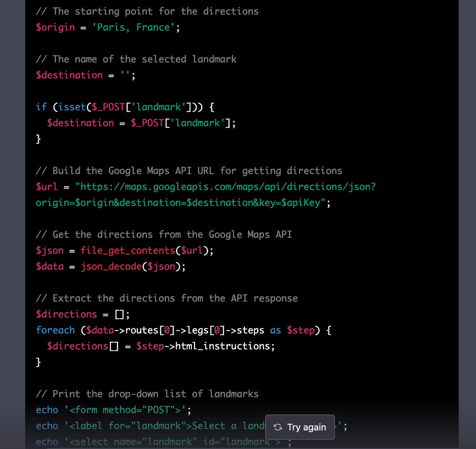
Task: Click the line "$destination = '';"
Action: 86,75
